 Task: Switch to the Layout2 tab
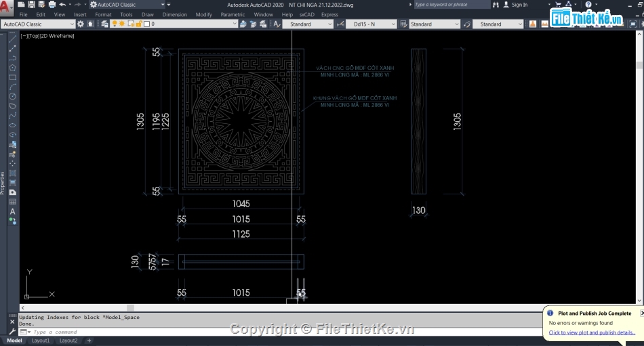[x=68, y=341]
